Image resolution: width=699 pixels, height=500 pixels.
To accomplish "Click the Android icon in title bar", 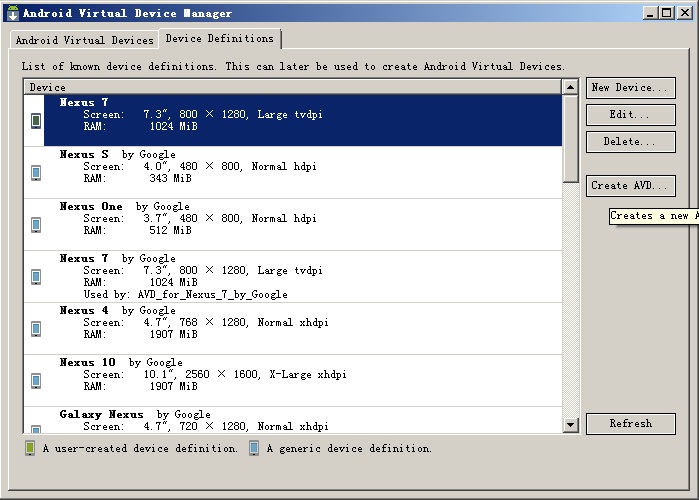I will click(12, 13).
